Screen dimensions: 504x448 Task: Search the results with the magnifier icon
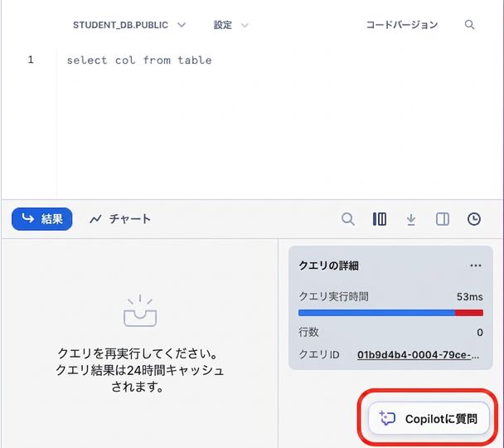tap(348, 219)
